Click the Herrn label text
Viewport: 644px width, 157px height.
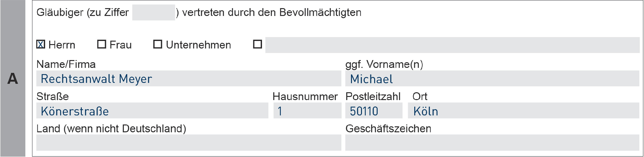point(62,45)
